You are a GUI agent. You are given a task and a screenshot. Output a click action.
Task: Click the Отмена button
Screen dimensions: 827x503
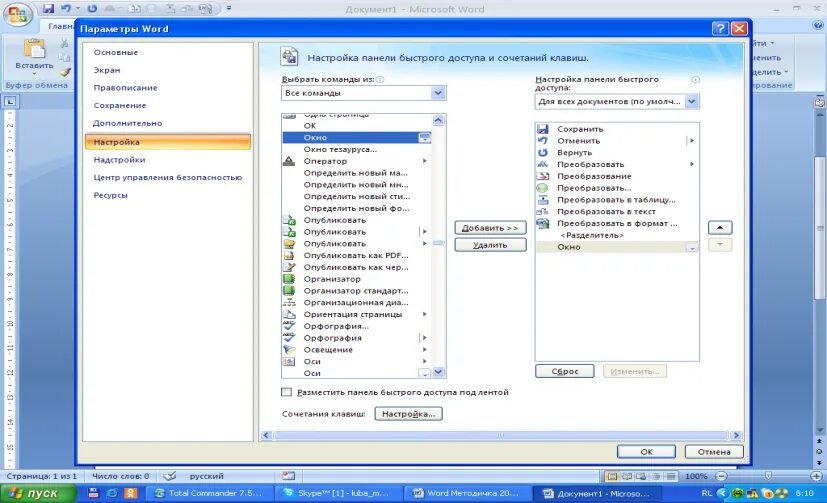(x=714, y=452)
